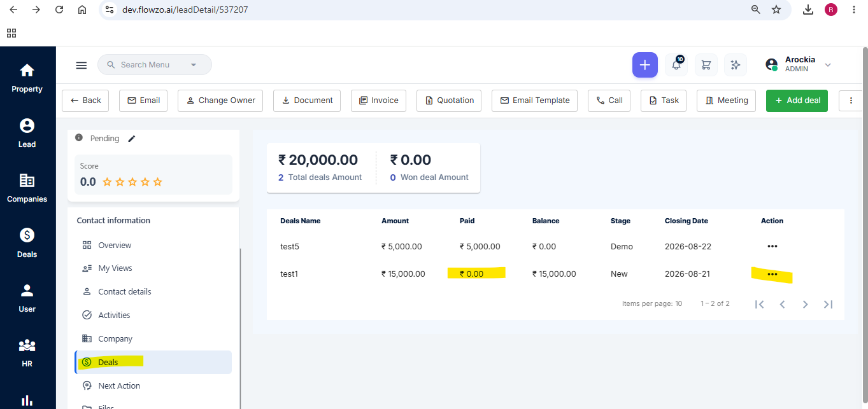Click the Closing Date column header
This screenshot has width=868, height=409.
[686, 221]
